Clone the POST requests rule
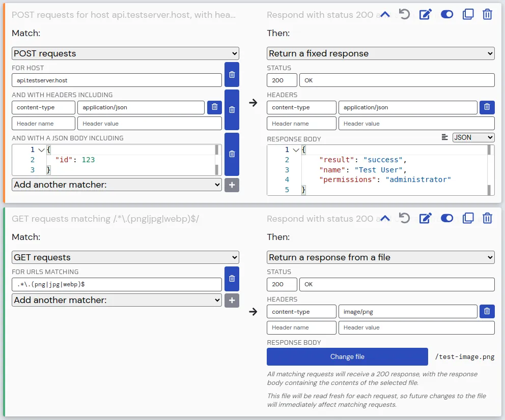Screen dimensions: 505x420 point(468,14)
